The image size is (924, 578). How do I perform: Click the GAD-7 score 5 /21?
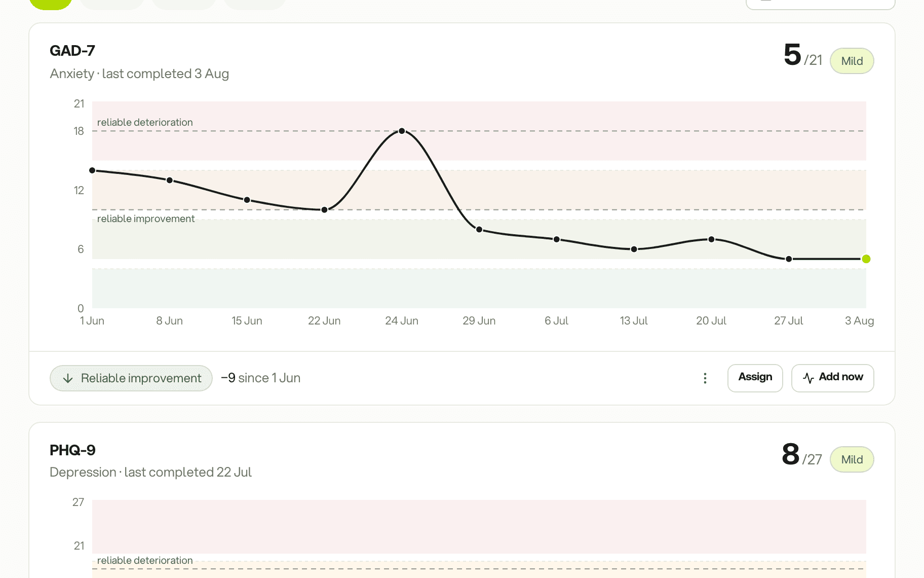[803, 56]
